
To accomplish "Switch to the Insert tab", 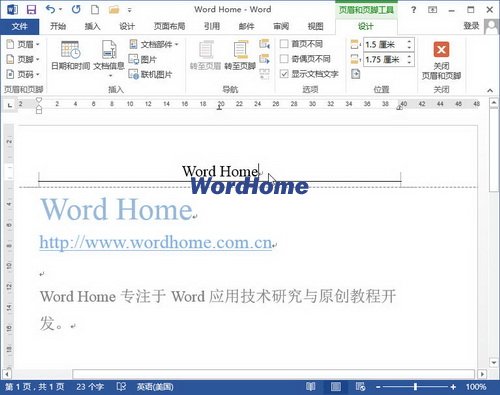I will coord(92,26).
